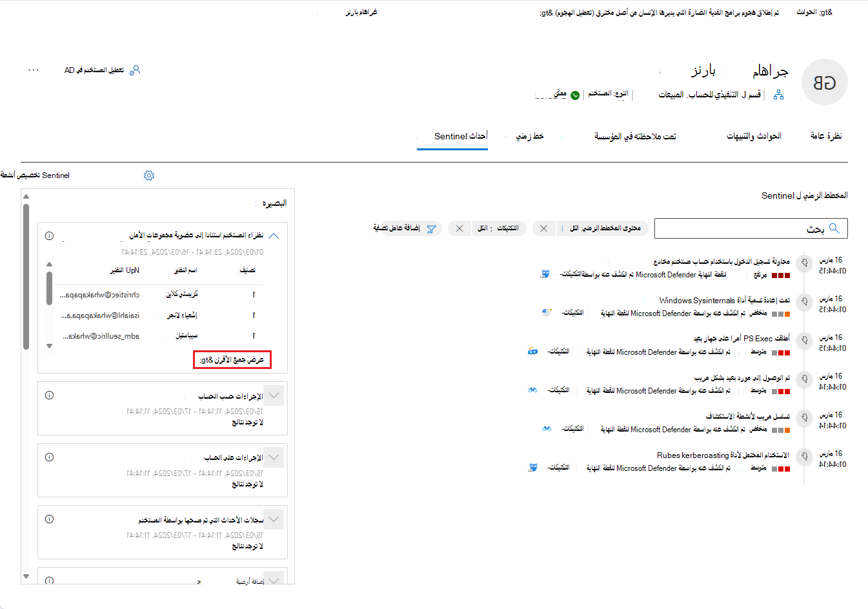The image size is (868, 609).
Task: Open Sentinel activities customization gear icon
Action: (x=149, y=175)
